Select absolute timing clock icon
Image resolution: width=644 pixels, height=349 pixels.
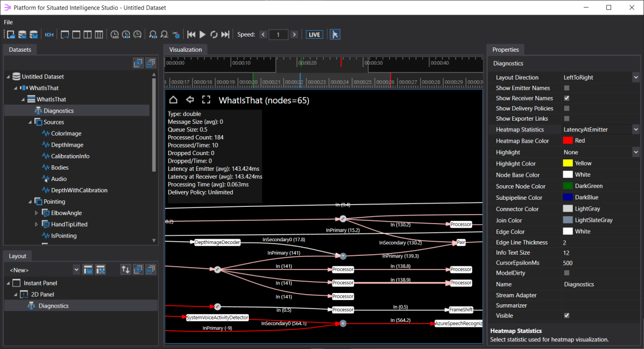click(115, 34)
